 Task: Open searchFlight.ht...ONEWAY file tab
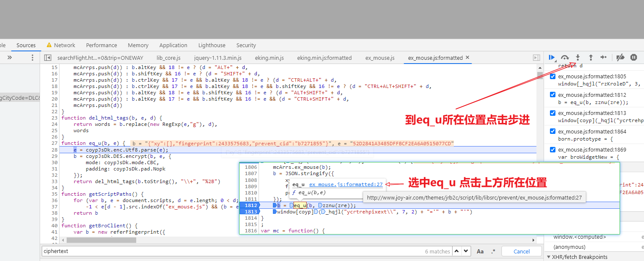tap(100, 58)
